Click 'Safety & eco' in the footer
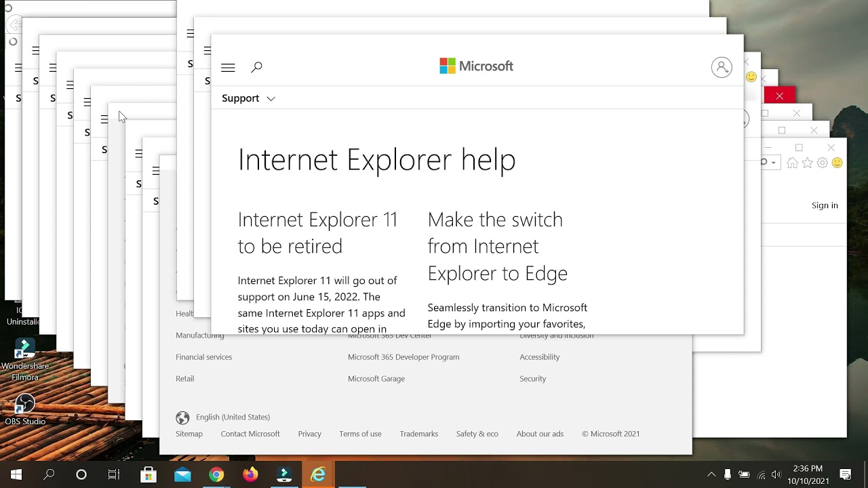 (477, 434)
